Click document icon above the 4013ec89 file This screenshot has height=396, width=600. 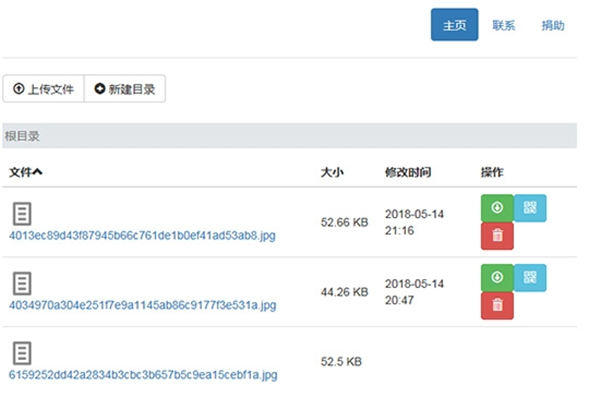(22, 213)
